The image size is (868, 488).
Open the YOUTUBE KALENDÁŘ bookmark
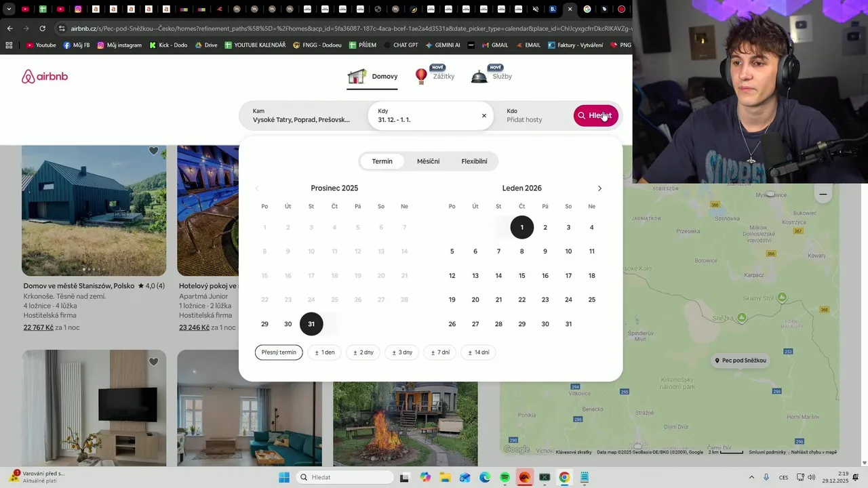pos(255,45)
